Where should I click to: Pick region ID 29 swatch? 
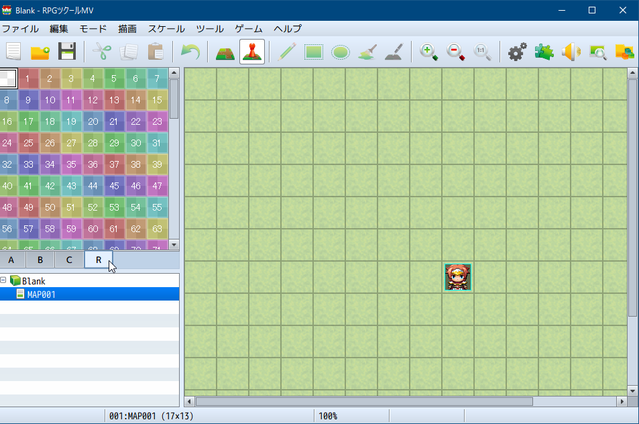[x=114, y=143]
